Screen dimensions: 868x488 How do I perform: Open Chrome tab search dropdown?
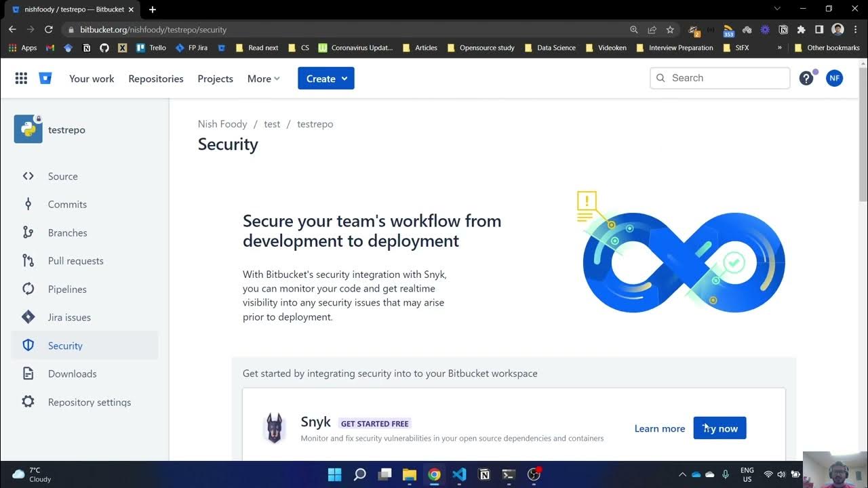tap(777, 9)
